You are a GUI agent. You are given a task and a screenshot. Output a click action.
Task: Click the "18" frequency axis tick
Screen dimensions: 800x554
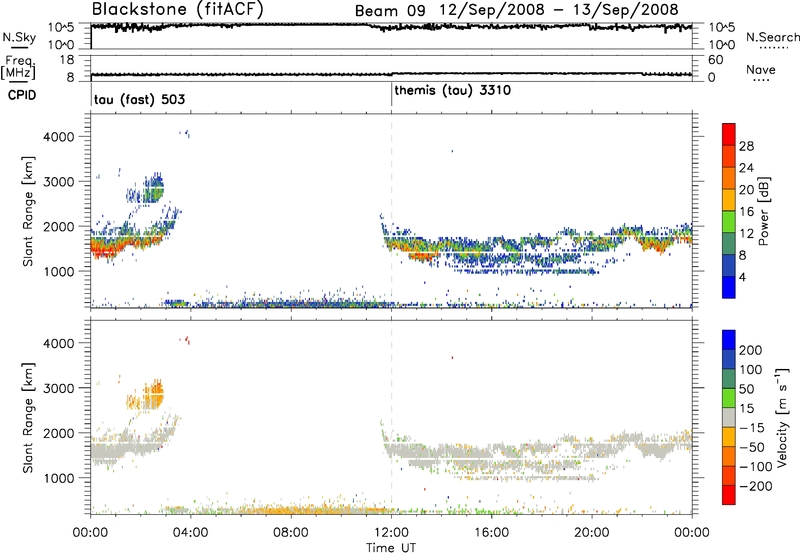pos(67,60)
